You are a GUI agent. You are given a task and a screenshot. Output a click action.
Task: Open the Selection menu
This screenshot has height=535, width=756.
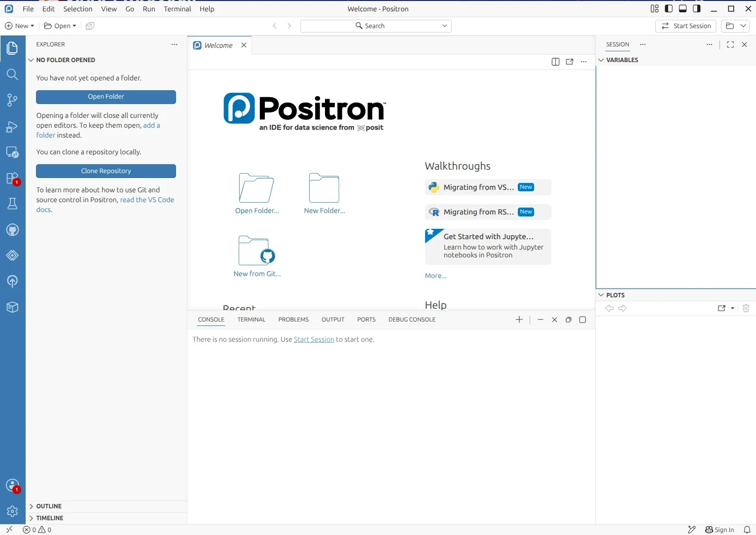coord(78,9)
